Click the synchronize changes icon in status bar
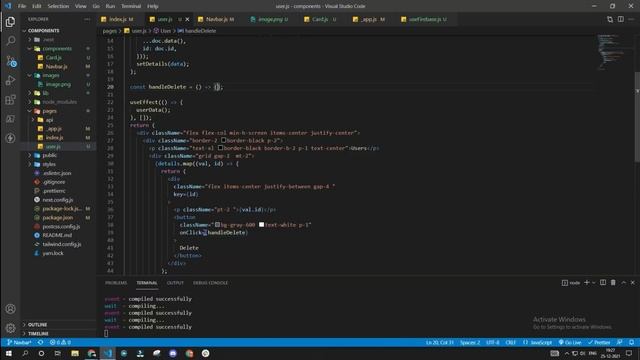 tap(40, 342)
